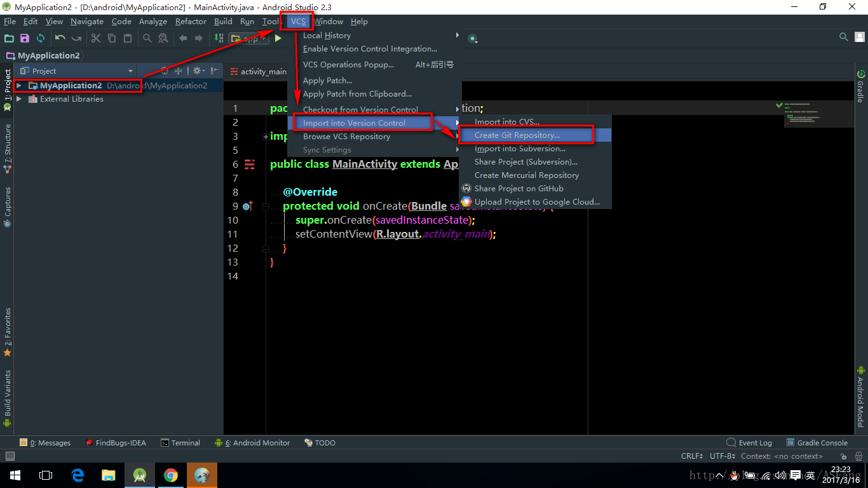868x488 pixels.
Task: Switch to the activity_main editor tab
Action: click(258, 72)
